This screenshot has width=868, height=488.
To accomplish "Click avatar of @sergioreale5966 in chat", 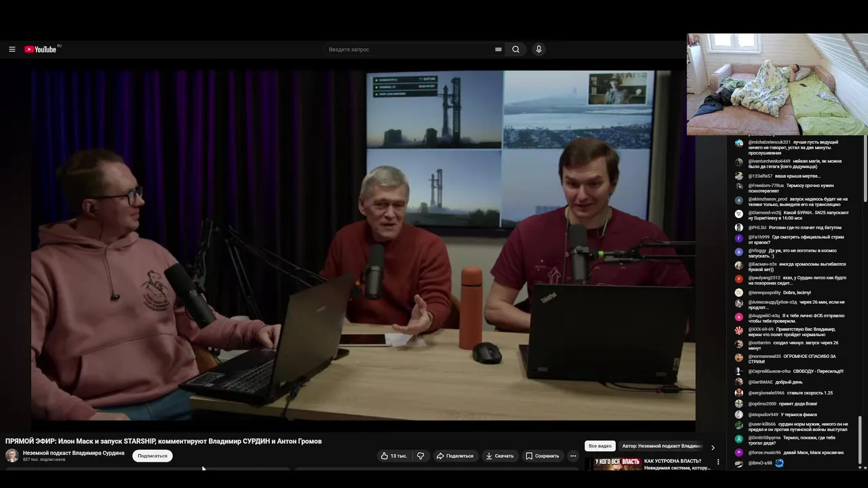I will [x=739, y=393].
